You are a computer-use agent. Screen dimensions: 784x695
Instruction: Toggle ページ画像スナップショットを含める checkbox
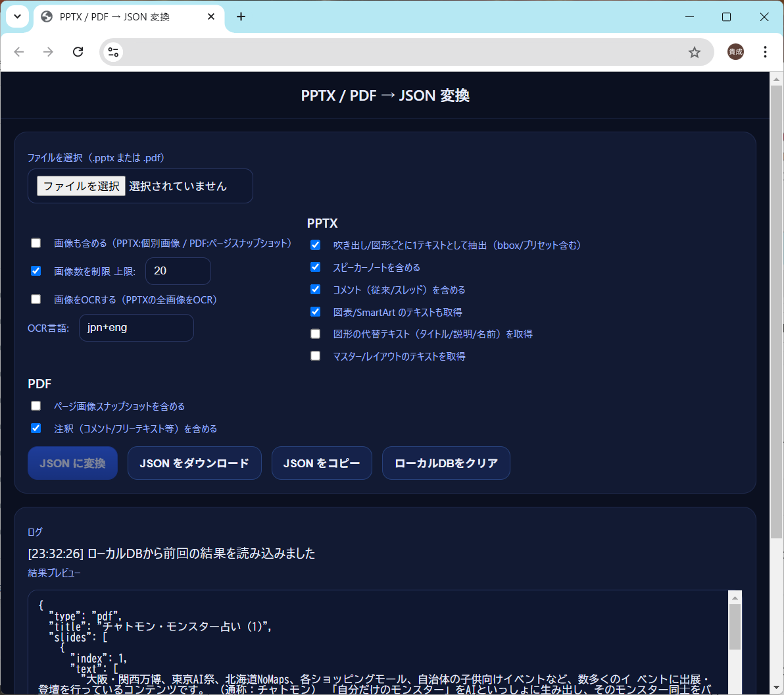pos(36,406)
